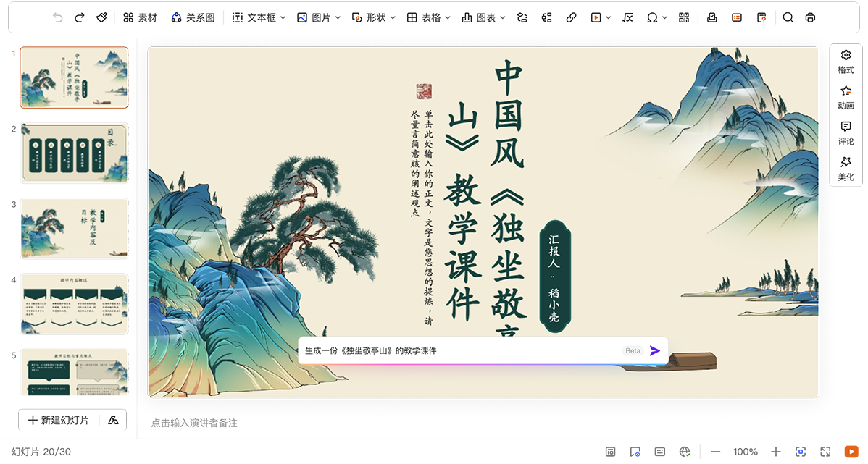Open the 素材 materials library
Image resolution: width=868 pixels, height=464 pixels.
(x=140, y=17)
